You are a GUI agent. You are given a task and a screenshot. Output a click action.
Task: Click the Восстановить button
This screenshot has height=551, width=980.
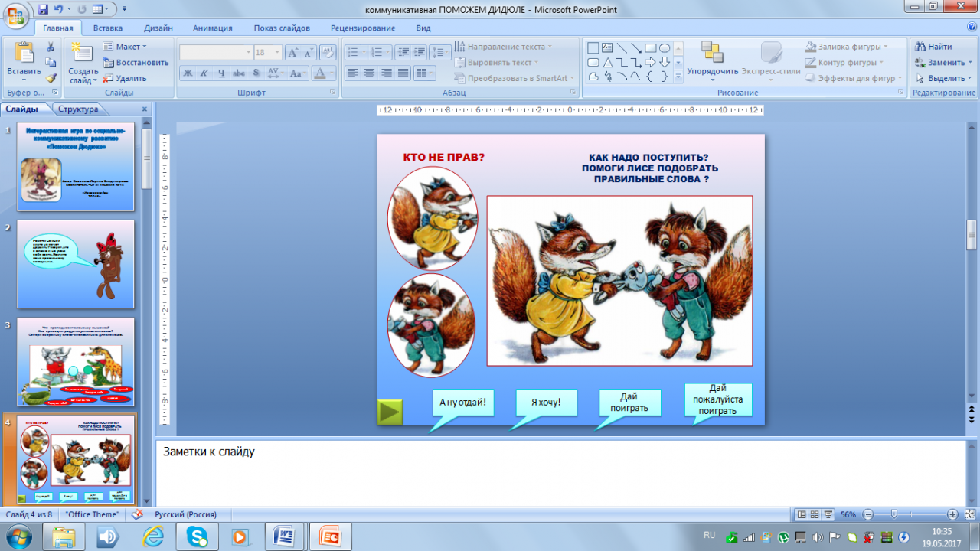[x=136, y=63]
